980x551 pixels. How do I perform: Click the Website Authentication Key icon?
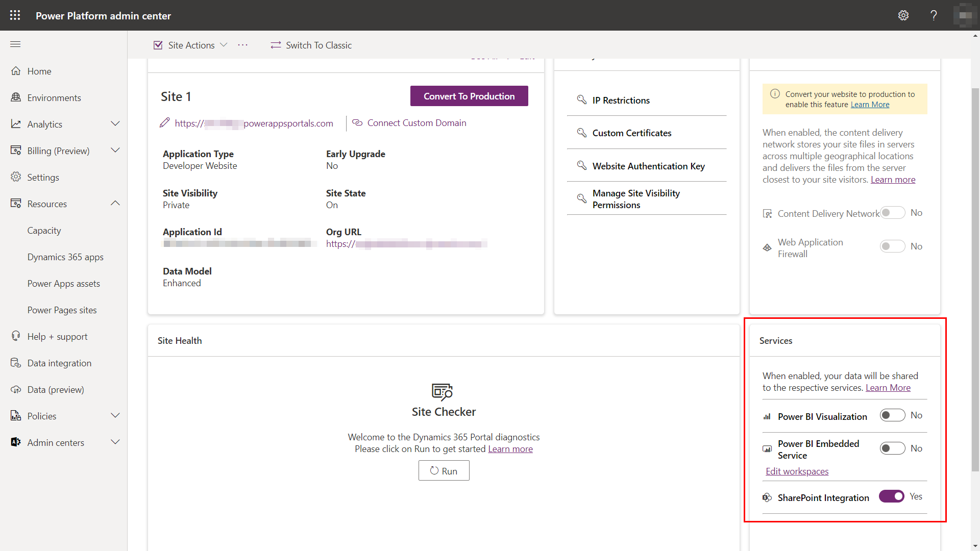tap(580, 165)
